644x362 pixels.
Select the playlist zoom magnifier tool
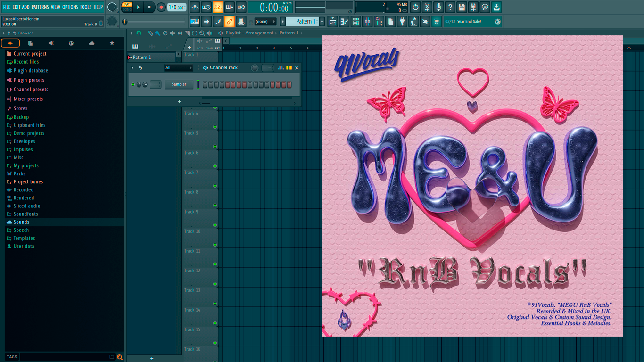[202, 33]
